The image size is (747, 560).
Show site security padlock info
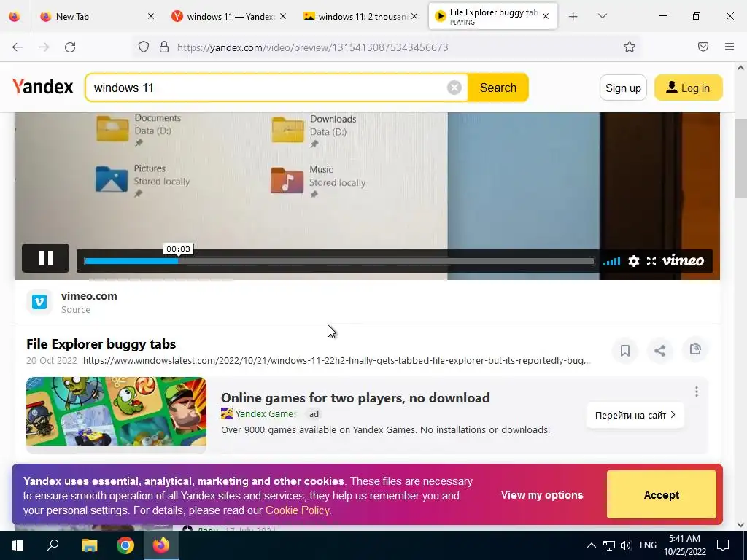164,47
